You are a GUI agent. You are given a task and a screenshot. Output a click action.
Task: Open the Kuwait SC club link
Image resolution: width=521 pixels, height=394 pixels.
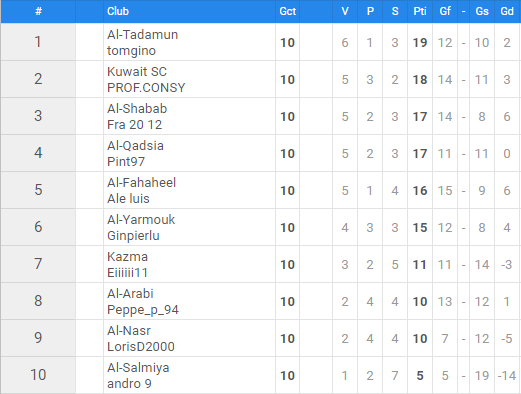(x=137, y=72)
